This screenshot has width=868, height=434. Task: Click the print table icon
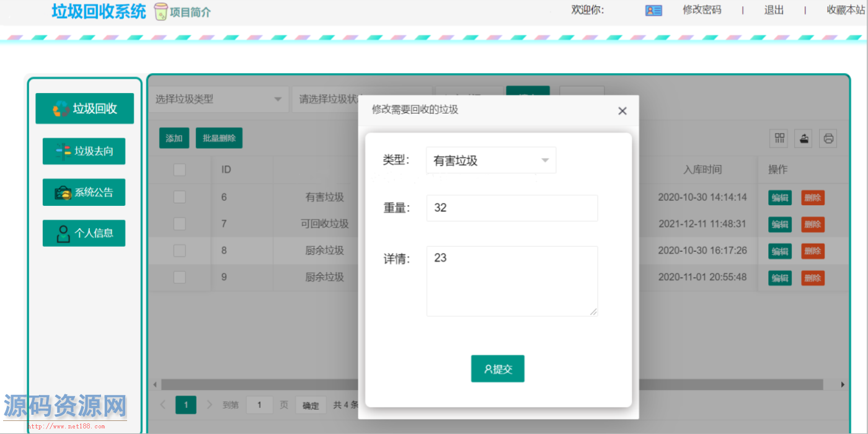(x=828, y=138)
